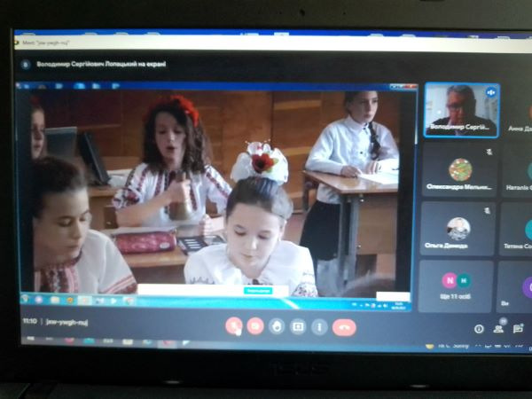Select the meeting code jxw-ywgh-nuj text

[x=66, y=323]
